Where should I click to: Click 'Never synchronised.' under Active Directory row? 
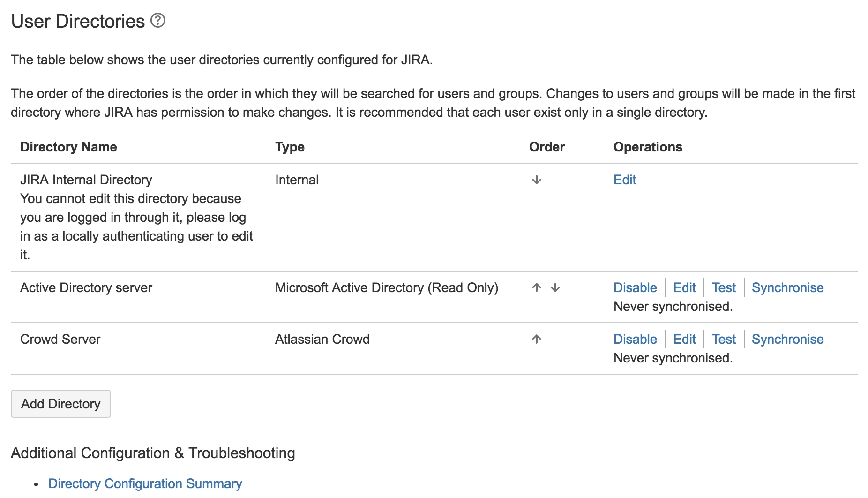coord(673,306)
